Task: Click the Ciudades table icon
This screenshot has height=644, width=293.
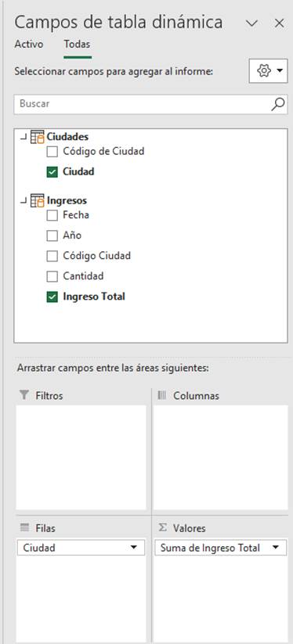Action: tap(38, 137)
